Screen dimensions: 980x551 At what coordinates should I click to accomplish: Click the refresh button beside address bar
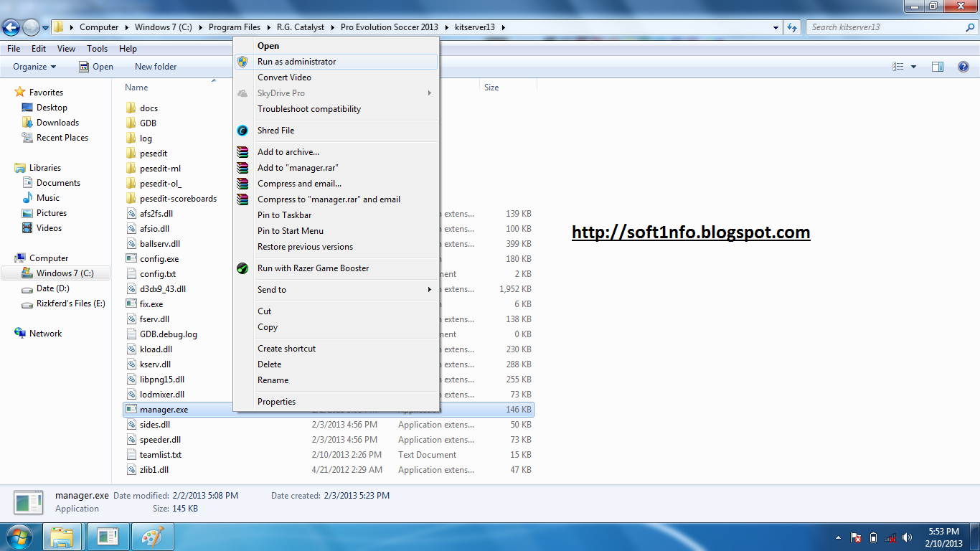[x=792, y=27]
